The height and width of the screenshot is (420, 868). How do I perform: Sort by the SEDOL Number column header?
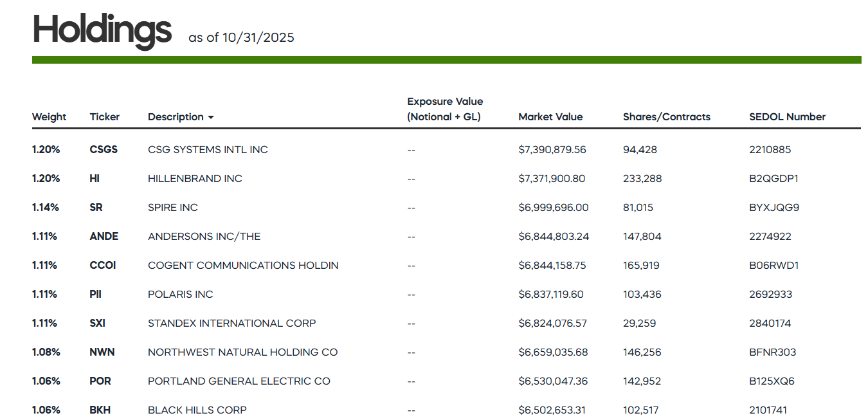[787, 116]
